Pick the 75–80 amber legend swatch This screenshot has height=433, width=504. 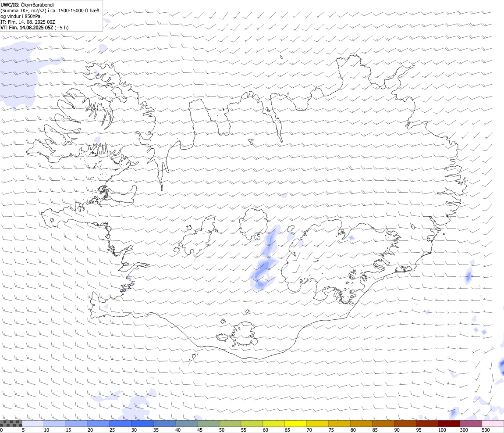pos(339,423)
